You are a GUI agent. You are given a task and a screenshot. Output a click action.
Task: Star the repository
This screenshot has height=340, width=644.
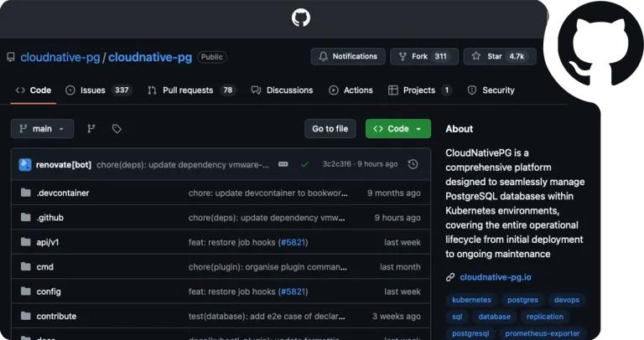500,56
